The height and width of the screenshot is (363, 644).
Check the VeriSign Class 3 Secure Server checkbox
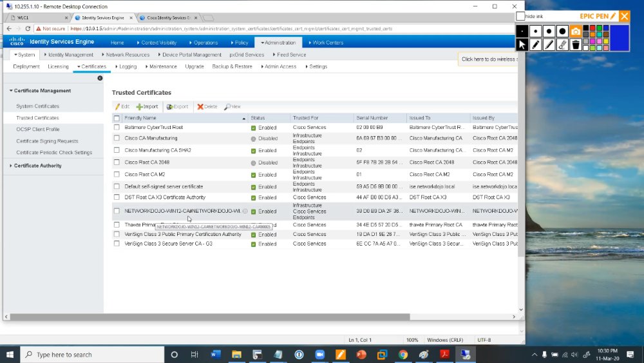[x=117, y=244]
